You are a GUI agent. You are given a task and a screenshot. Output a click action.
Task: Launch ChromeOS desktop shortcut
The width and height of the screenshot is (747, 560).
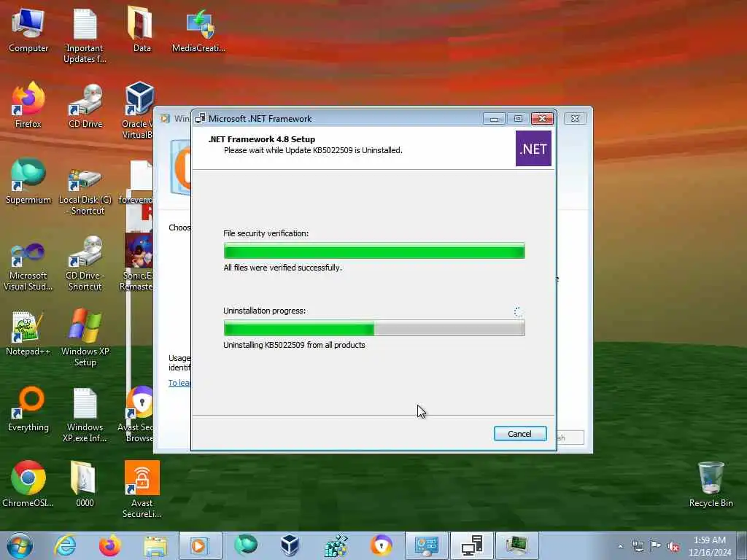pos(28,484)
